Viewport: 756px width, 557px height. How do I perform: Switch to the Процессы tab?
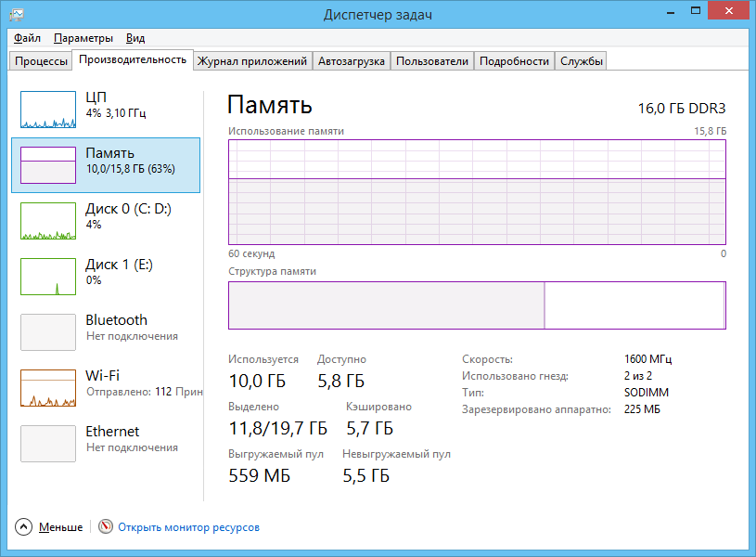coord(41,61)
